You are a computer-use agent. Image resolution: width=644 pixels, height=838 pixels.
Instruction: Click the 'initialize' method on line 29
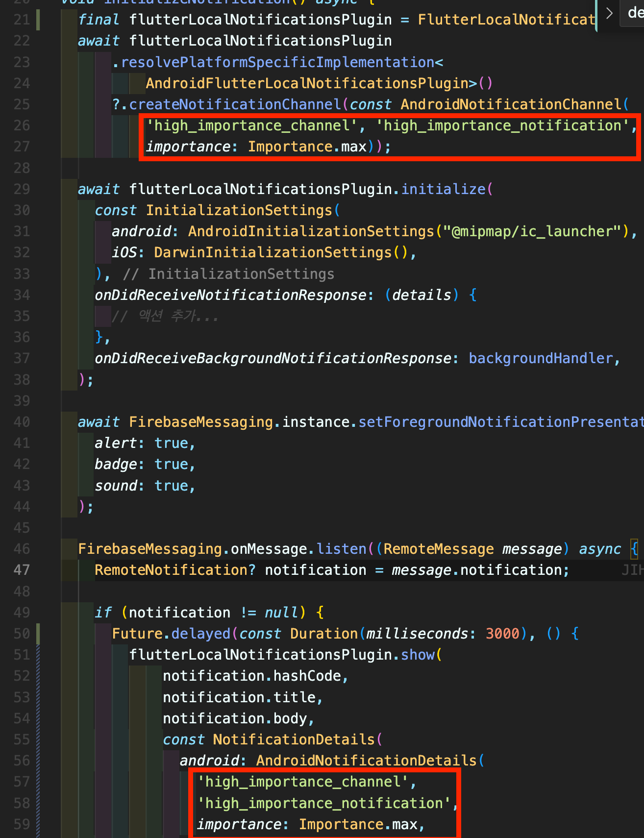coord(444,189)
